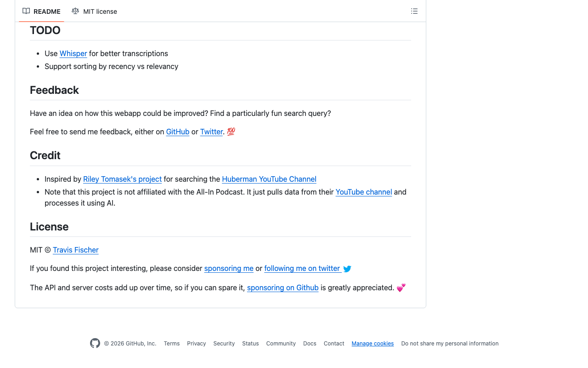Click the License heading
Image resolution: width=588 pixels, height=368 pixels.
point(49,227)
